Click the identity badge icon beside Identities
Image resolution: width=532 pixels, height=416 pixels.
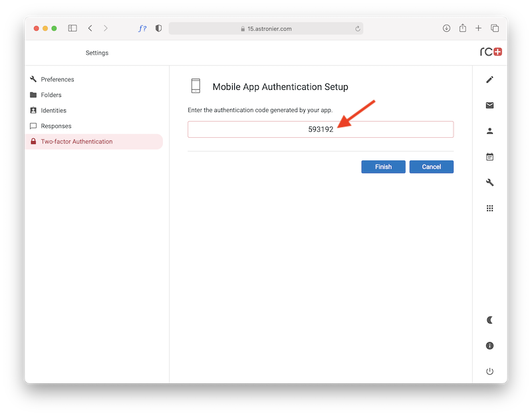pyautogui.click(x=33, y=110)
